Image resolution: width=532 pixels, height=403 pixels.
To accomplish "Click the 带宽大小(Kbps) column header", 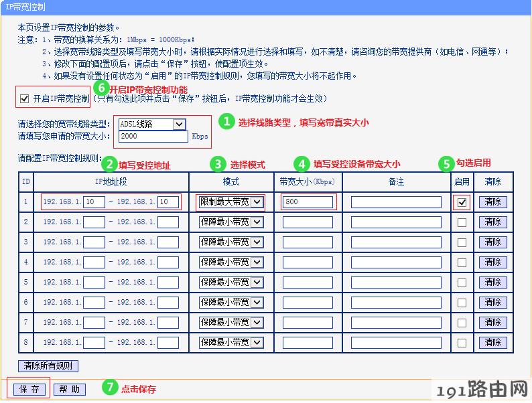I will (x=308, y=181).
